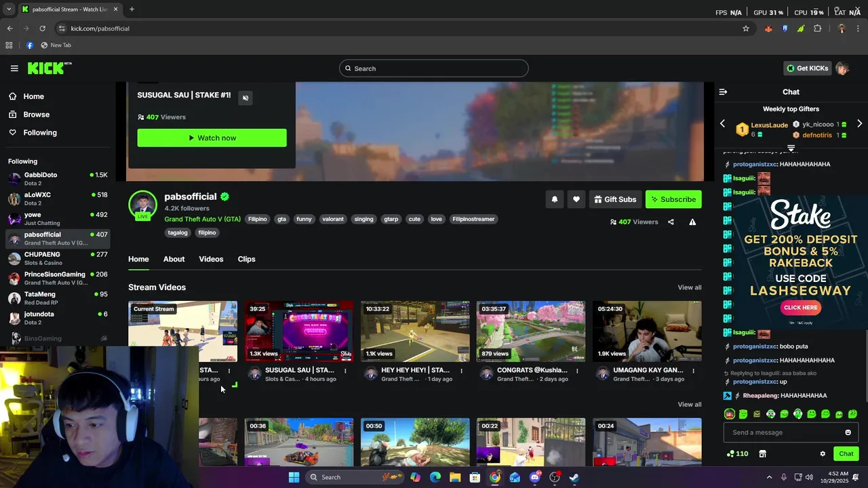868x488 pixels.
Task: Click the valorant tag
Action: click(333, 219)
